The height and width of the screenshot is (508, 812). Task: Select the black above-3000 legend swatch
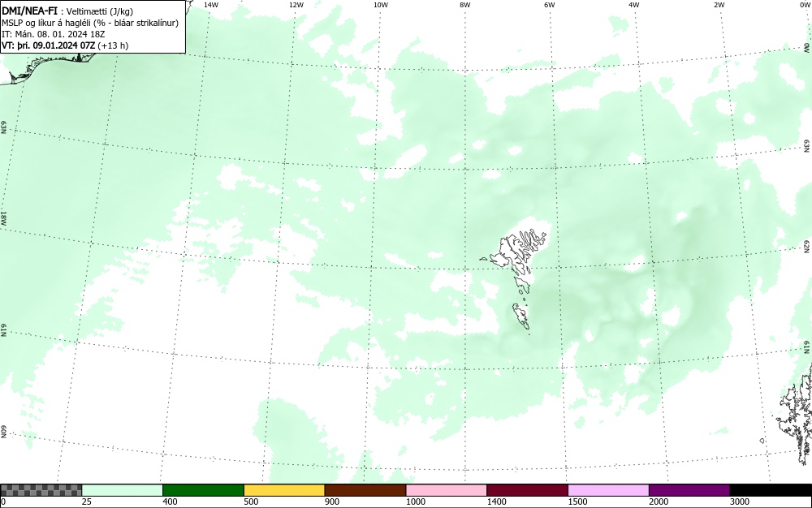click(x=771, y=490)
